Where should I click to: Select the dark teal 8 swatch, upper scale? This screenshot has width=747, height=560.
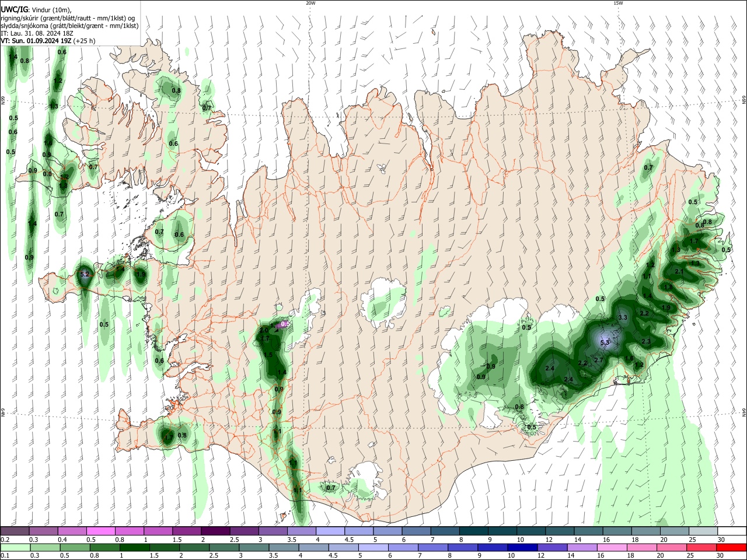tap(473, 531)
